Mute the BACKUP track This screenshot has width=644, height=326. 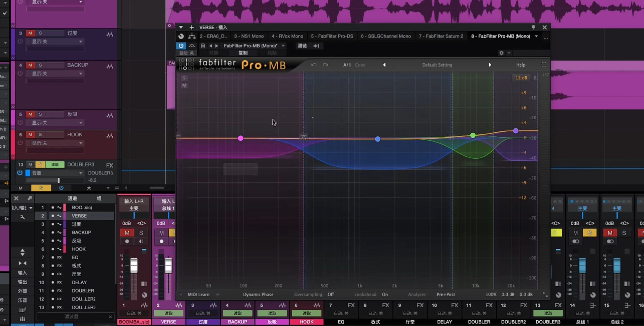tap(30, 65)
